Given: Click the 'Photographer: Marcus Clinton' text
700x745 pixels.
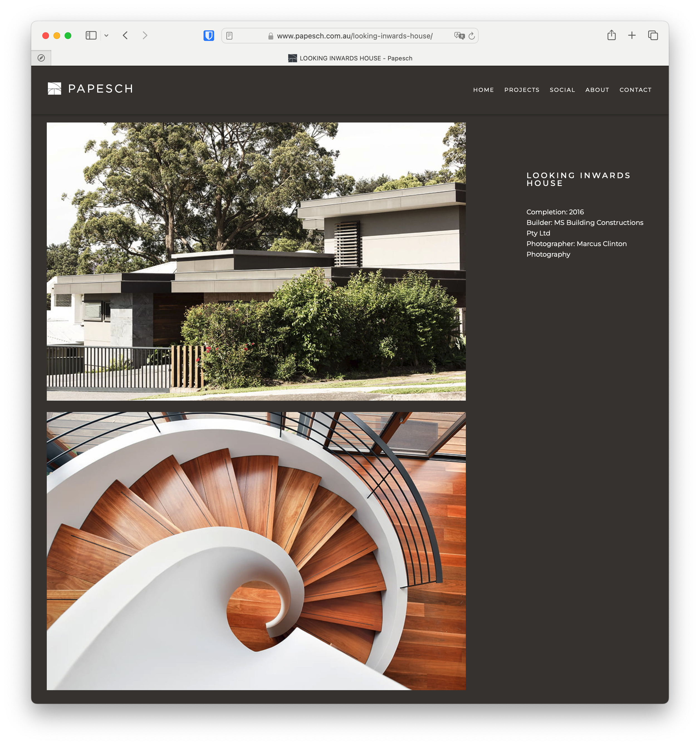Looking at the screenshot, I should pos(576,244).
